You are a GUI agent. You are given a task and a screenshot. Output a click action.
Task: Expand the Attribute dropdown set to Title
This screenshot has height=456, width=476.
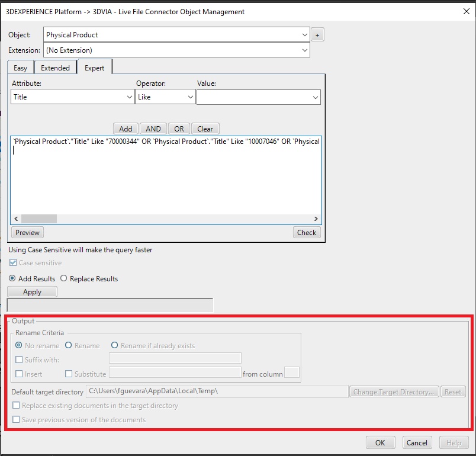[x=73, y=97]
